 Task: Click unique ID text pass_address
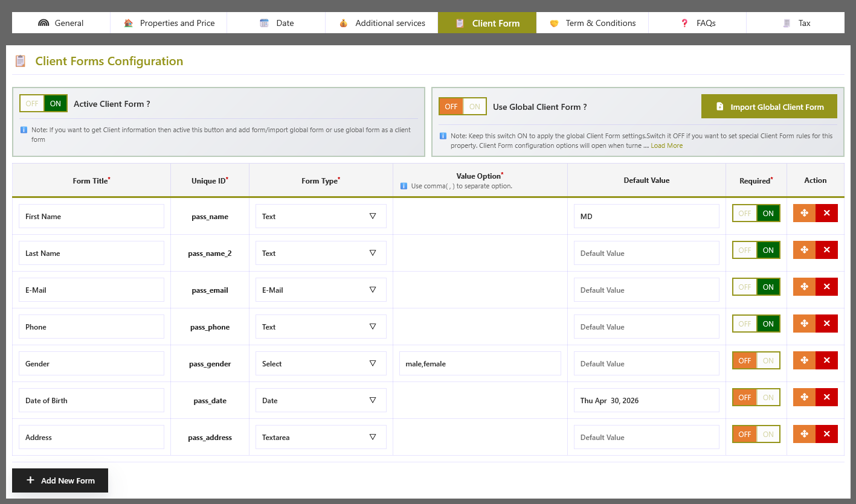point(210,438)
